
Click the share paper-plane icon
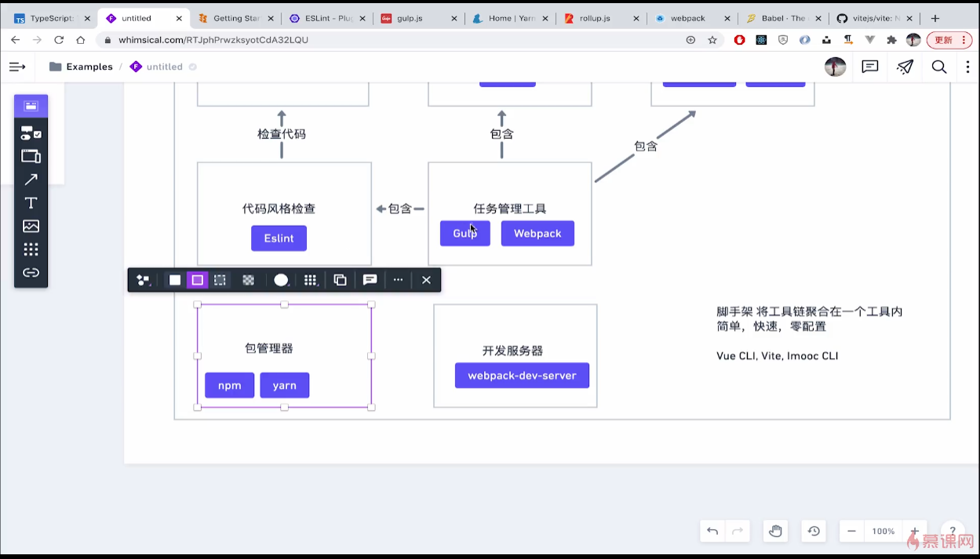[x=905, y=67]
